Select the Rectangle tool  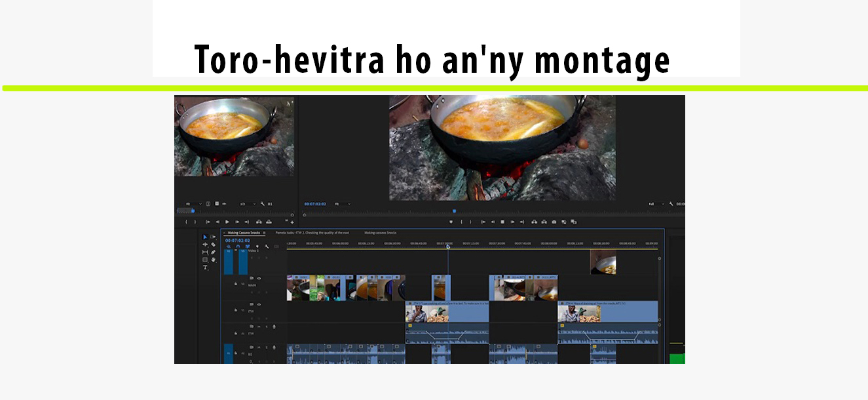(x=205, y=260)
